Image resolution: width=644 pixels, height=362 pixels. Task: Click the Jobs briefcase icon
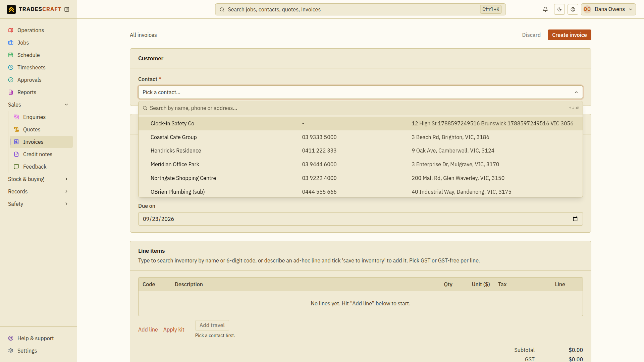coord(11,43)
